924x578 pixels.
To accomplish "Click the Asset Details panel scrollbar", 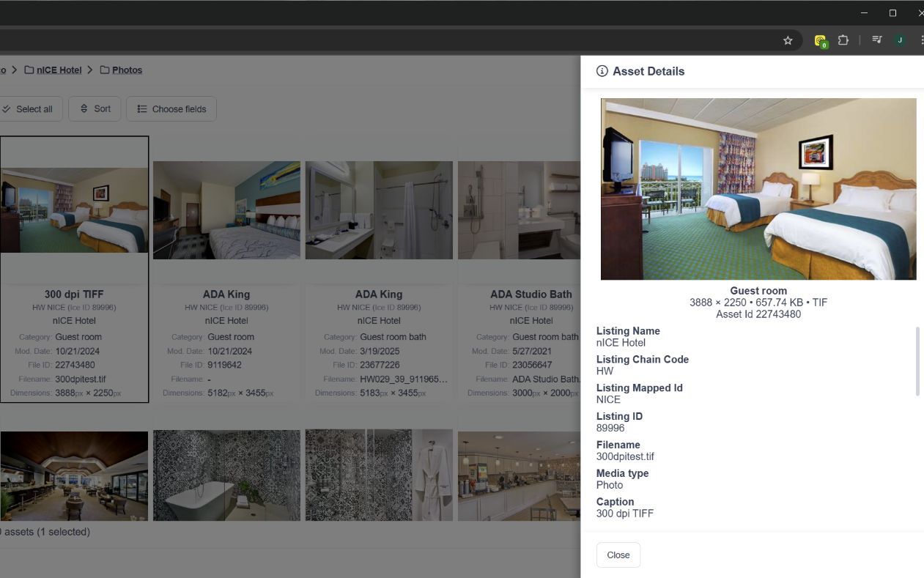I will tap(917, 362).
